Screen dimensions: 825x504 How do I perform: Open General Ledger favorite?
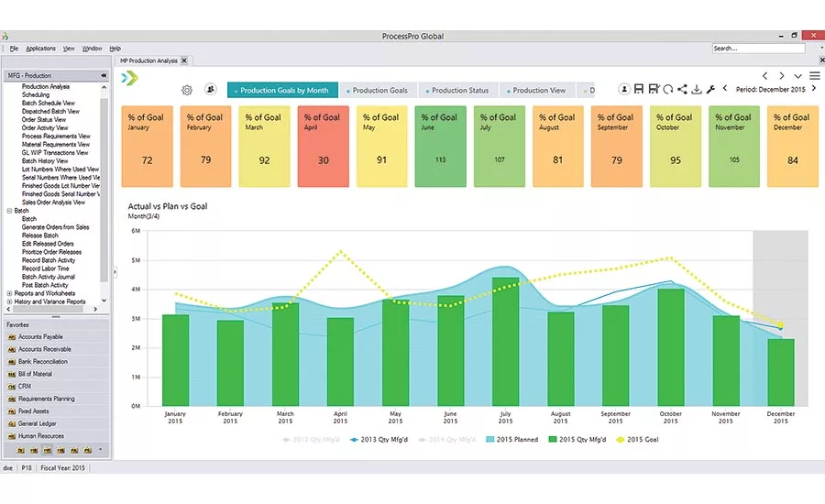tap(56, 423)
